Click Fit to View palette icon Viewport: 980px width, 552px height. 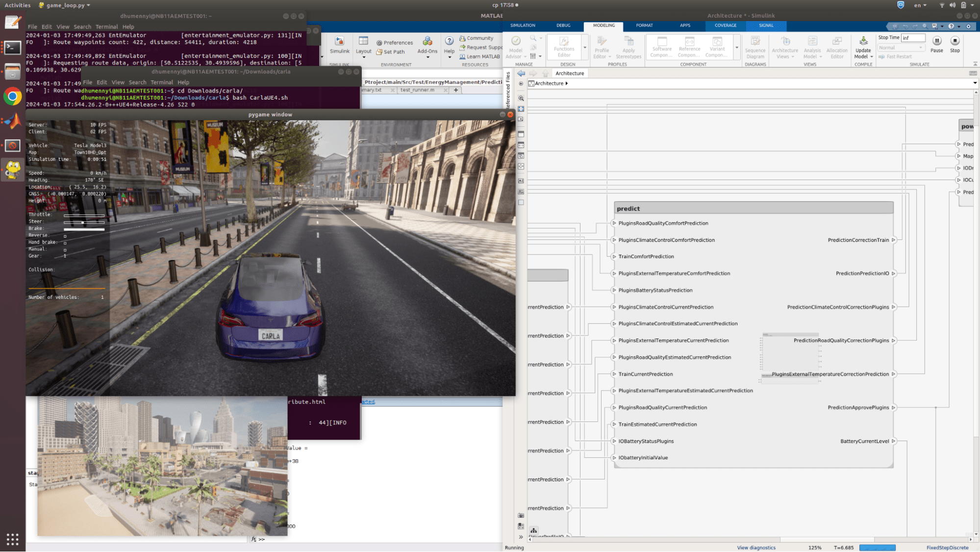(521, 109)
